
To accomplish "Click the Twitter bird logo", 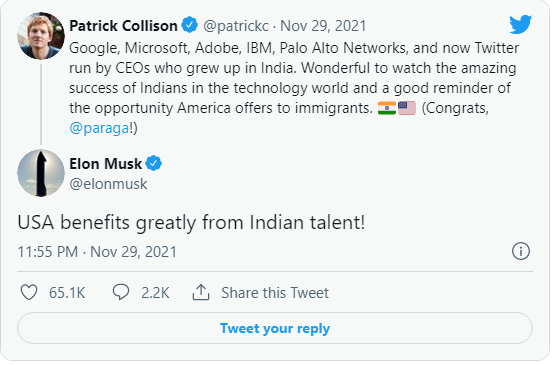I will click(523, 24).
